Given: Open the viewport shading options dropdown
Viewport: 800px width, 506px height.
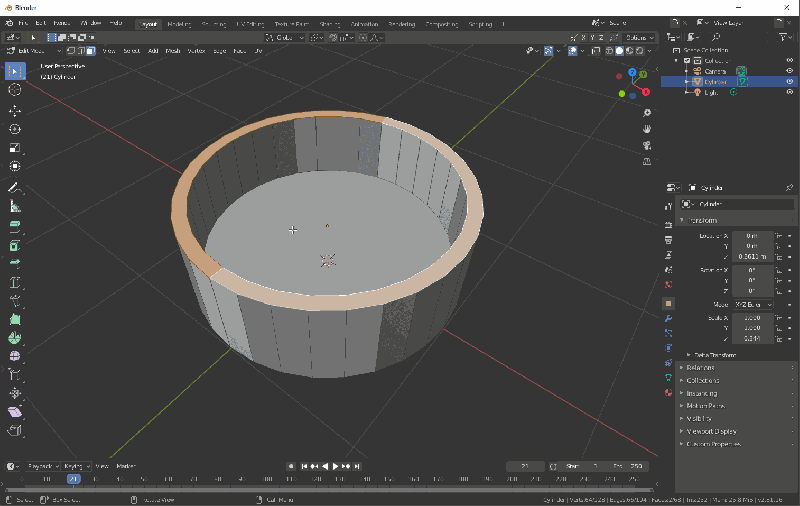Looking at the screenshot, I should pyautogui.click(x=649, y=50).
